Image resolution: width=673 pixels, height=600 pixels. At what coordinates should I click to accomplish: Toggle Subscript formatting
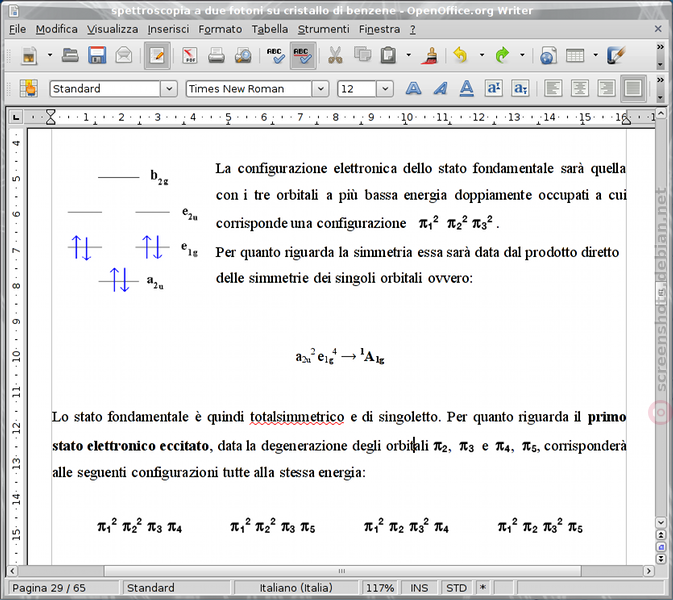pyautogui.click(x=520, y=89)
